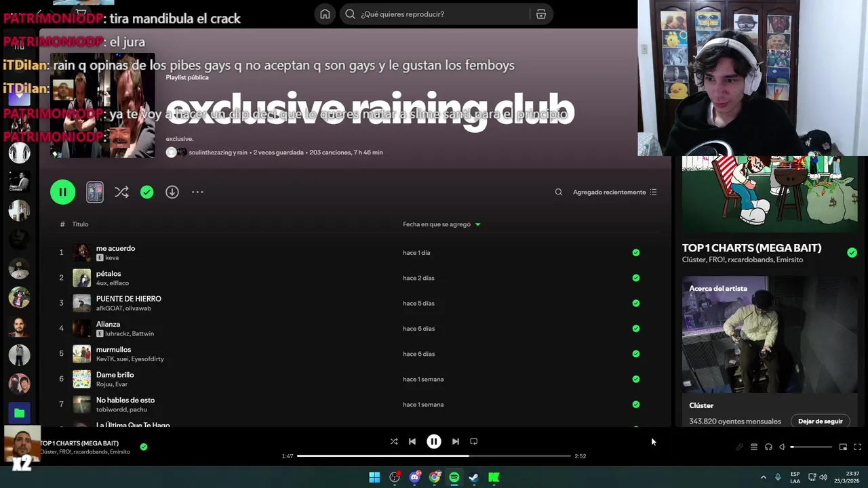The width and height of the screenshot is (868, 488).
Task: Open Discord from the taskbar
Action: [x=414, y=478]
